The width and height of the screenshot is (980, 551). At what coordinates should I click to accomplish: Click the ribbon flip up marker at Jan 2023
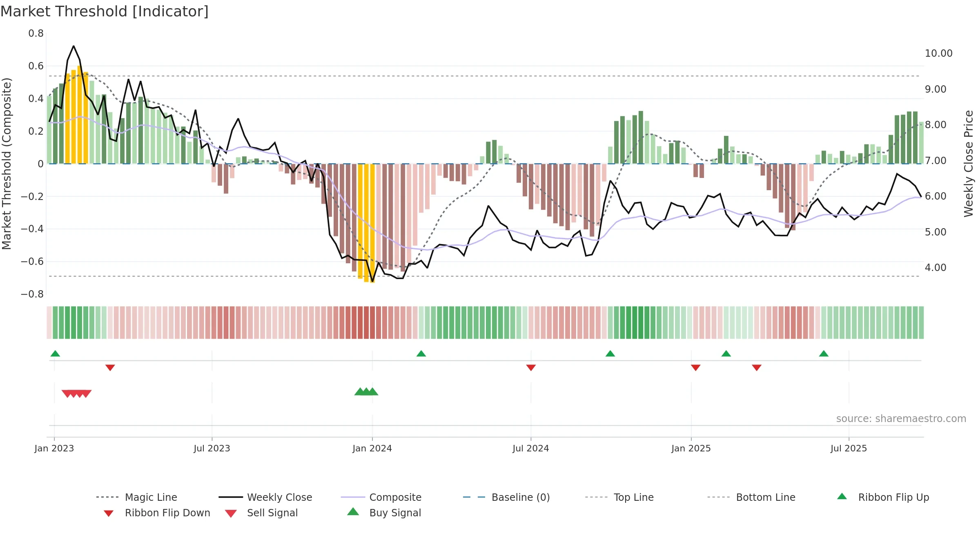(x=55, y=353)
